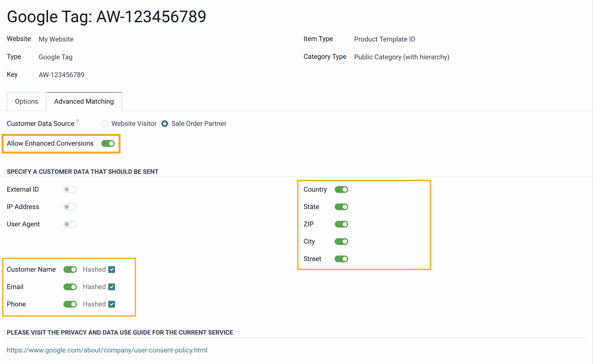This screenshot has height=364, width=593.
Task: Switch to Options tab
Action: [26, 101]
